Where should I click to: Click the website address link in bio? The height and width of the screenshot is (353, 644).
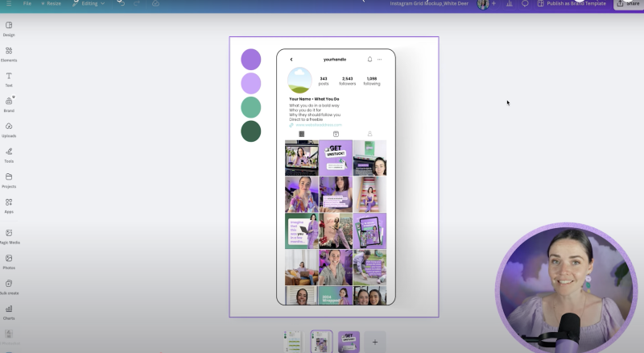[x=319, y=125]
